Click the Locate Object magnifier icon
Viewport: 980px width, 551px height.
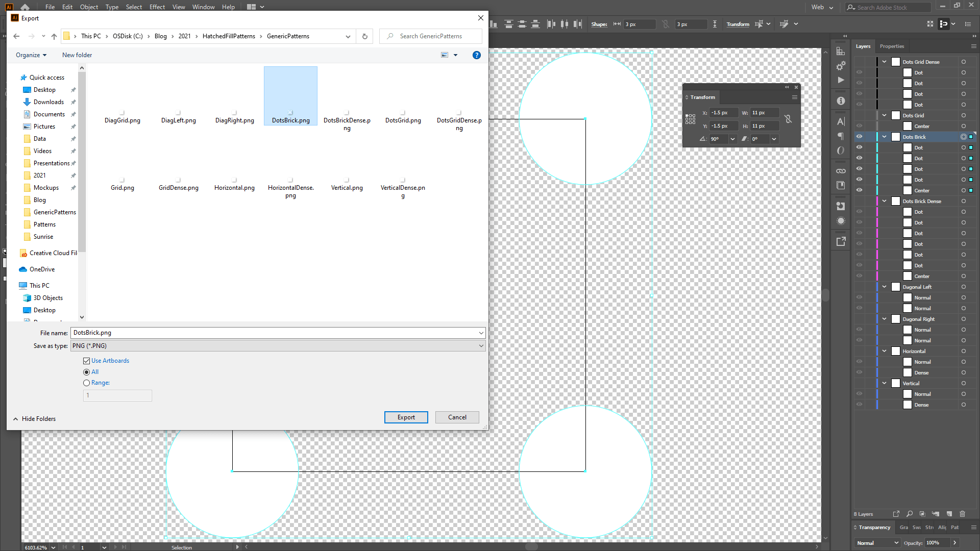click(x=910, y=514)
